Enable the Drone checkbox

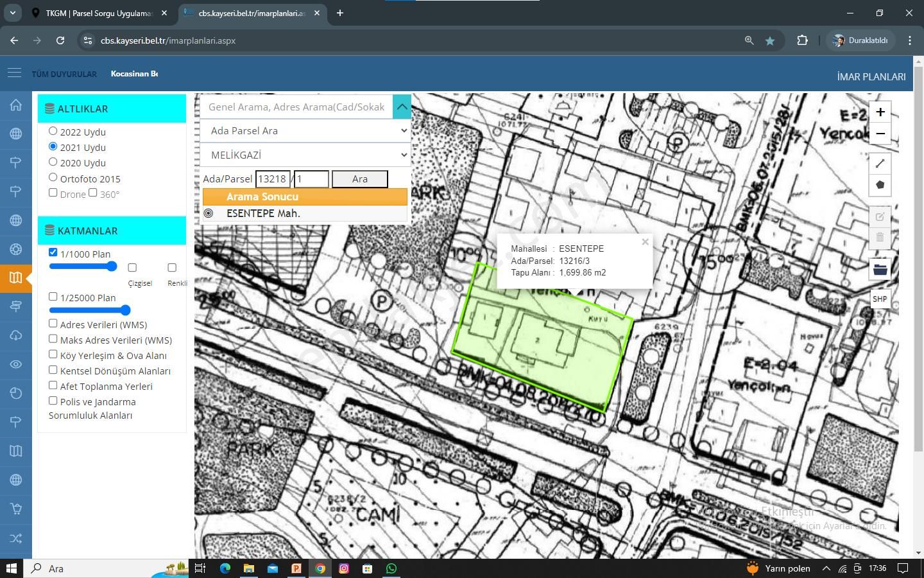point(53,193)
